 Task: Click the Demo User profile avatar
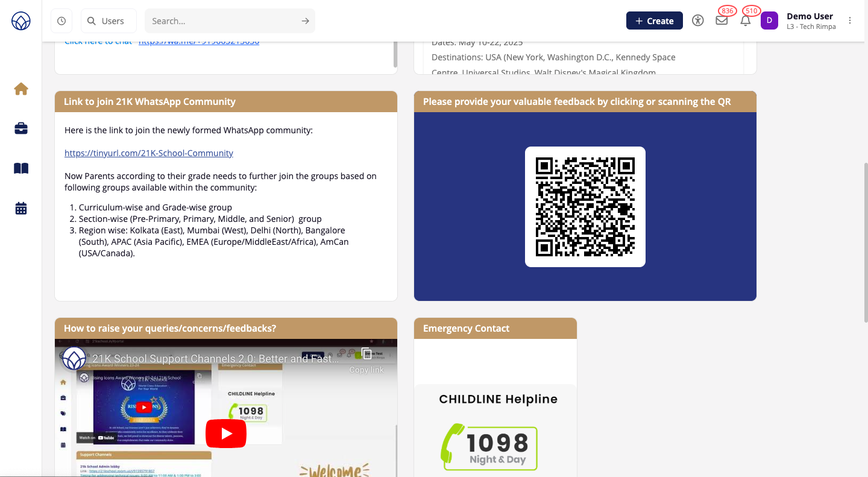click(769, 21)
